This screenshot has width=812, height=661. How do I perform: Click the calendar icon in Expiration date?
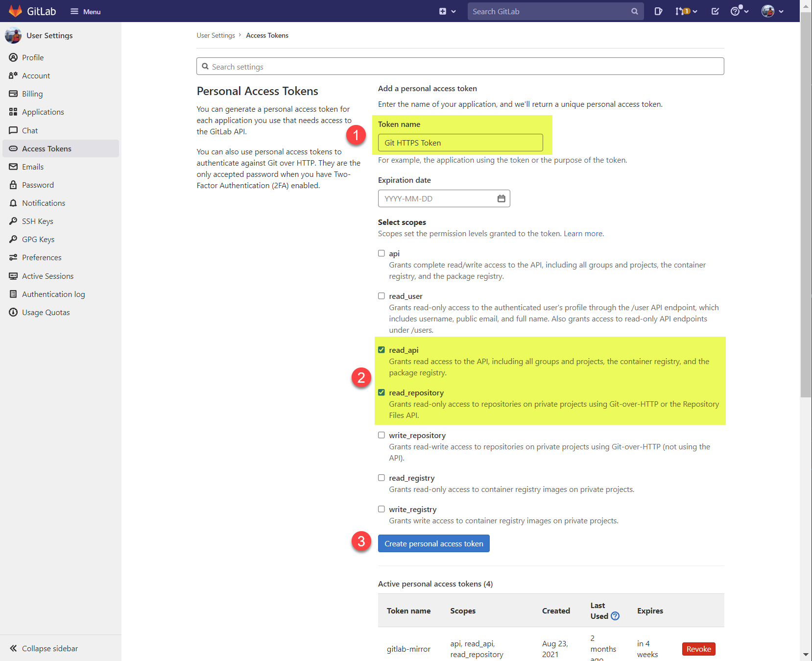point(501,198)
